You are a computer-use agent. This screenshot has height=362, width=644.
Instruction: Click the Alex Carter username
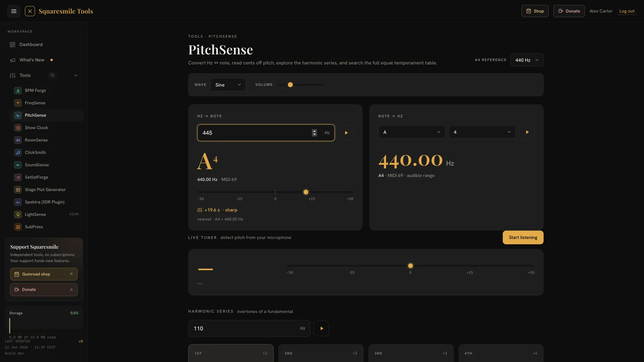point(601,11)
